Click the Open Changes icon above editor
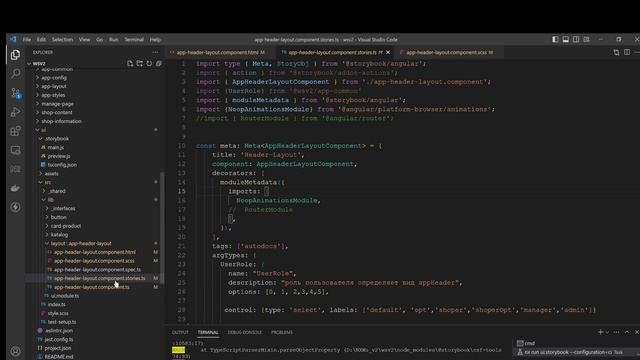This screenshot has width=640, height=360. tap(616, 52)
